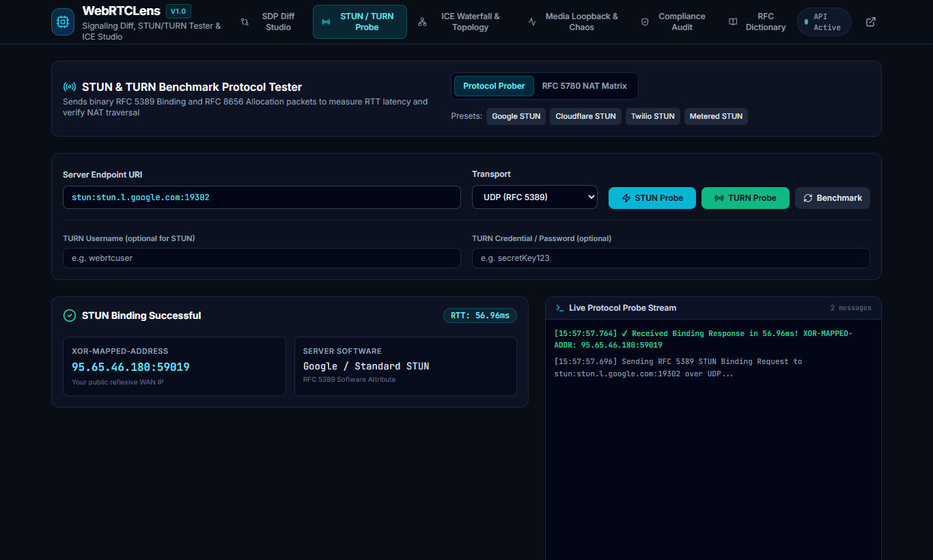Click the Google / Standard STUN server software value

point(366,366)
